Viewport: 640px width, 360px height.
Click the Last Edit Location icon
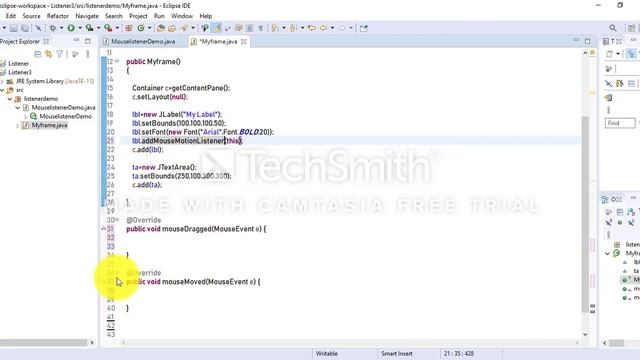point(311,28)
